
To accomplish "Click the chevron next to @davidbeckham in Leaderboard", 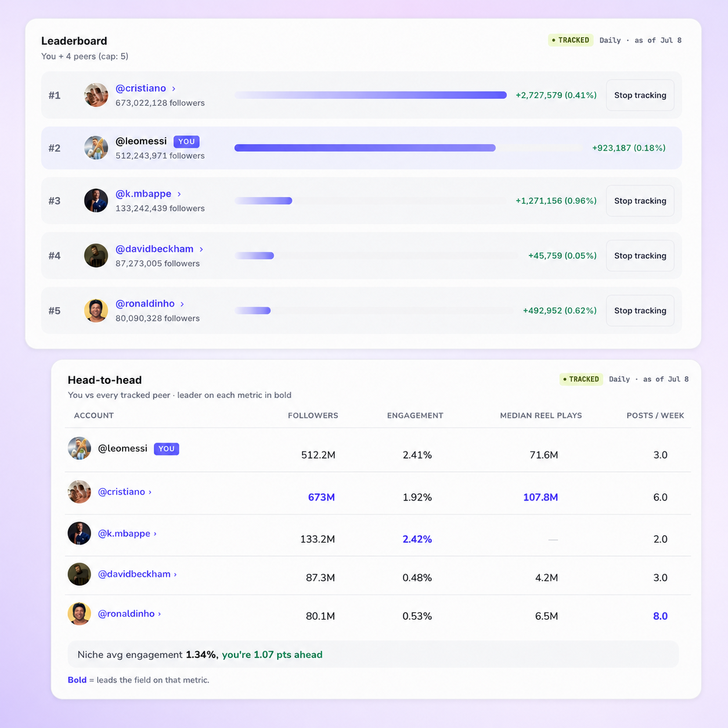I will tap(201, 250).
